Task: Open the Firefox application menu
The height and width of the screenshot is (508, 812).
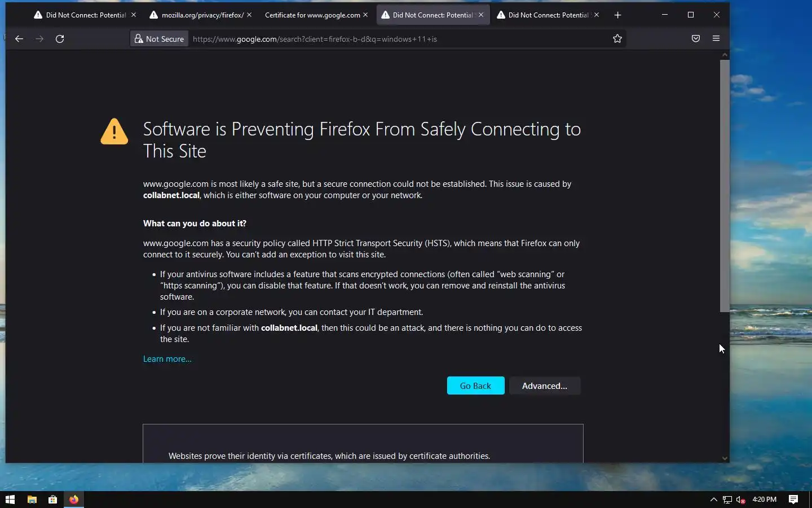Action: [716, 39]
